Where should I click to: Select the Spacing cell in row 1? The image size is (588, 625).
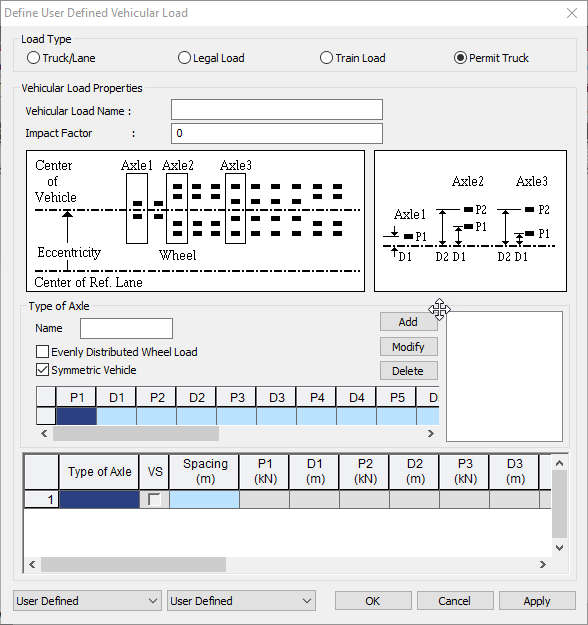204,499
